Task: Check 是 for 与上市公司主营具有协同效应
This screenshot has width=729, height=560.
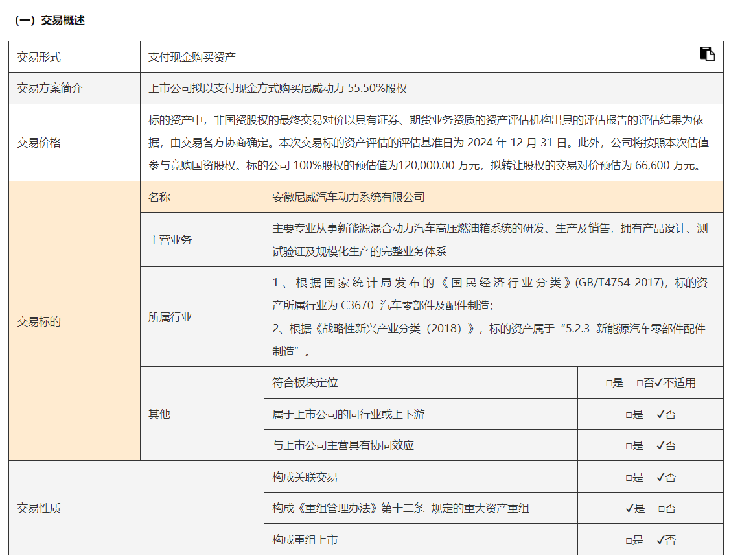Action: (629, 446)
